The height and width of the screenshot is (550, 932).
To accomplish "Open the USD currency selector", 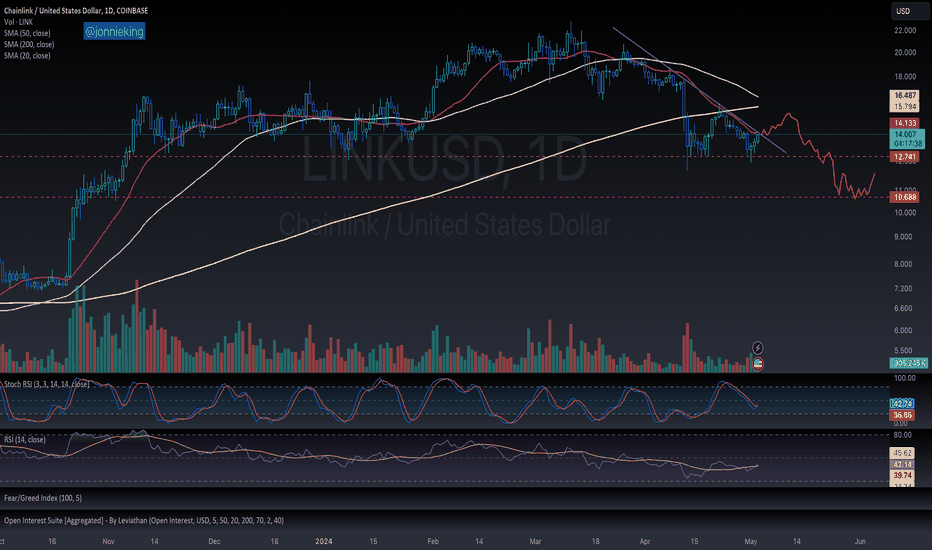I will (909, 11).
